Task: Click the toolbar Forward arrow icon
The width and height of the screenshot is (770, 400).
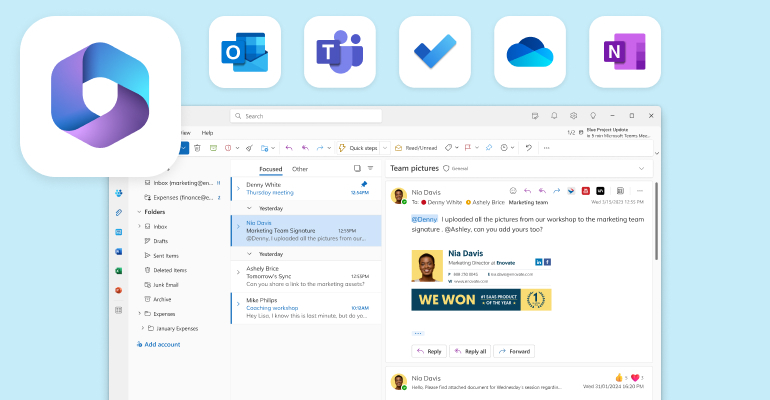Action: tap(320, 148)
